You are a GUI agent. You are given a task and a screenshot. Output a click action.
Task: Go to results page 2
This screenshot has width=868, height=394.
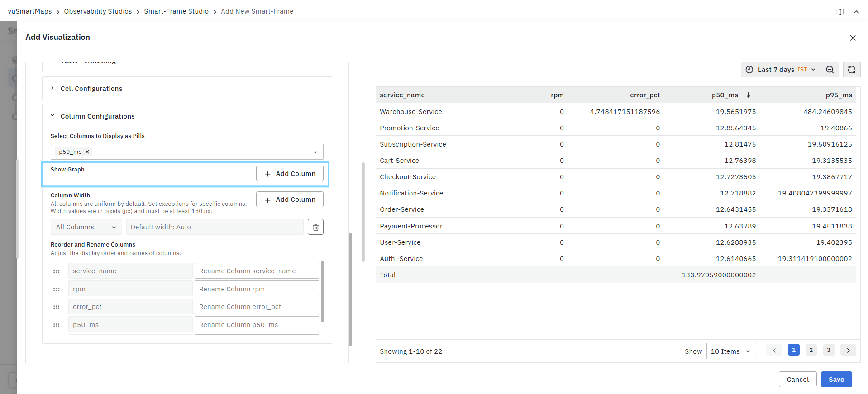click(811, 350)
